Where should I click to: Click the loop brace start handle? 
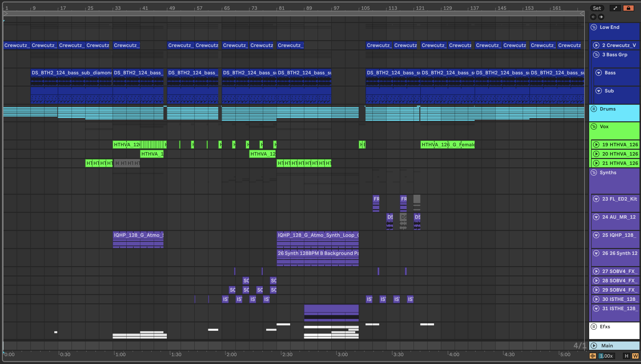5,13
